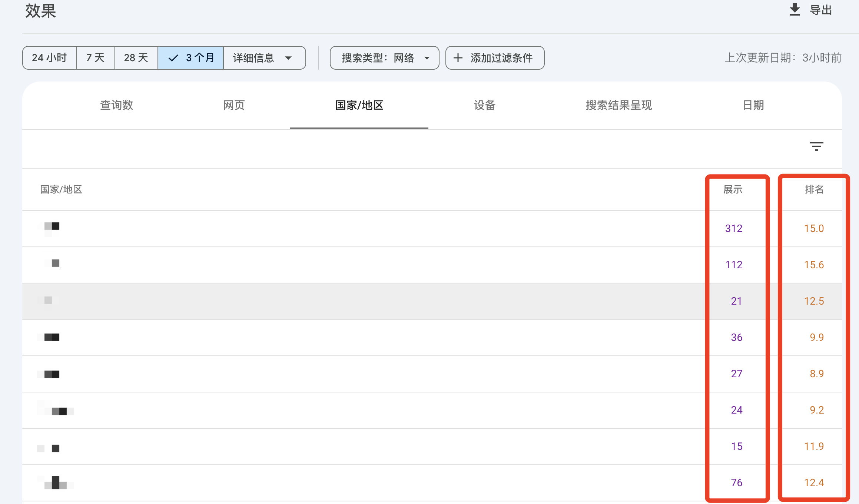Click the 导出 export label
Image resolution: width=859 pixels, height=504 pixels.
point(821,10)
